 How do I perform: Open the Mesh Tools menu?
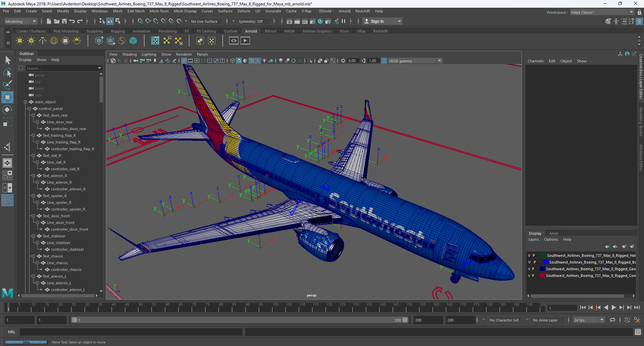pyautogui.click(x=159, y=11)
